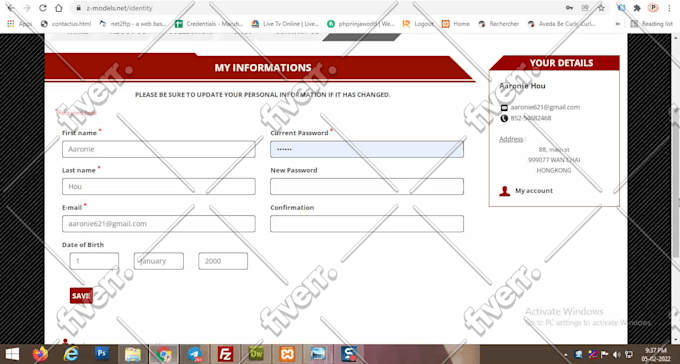Focus the Confirmation password field

coord(367,224)
